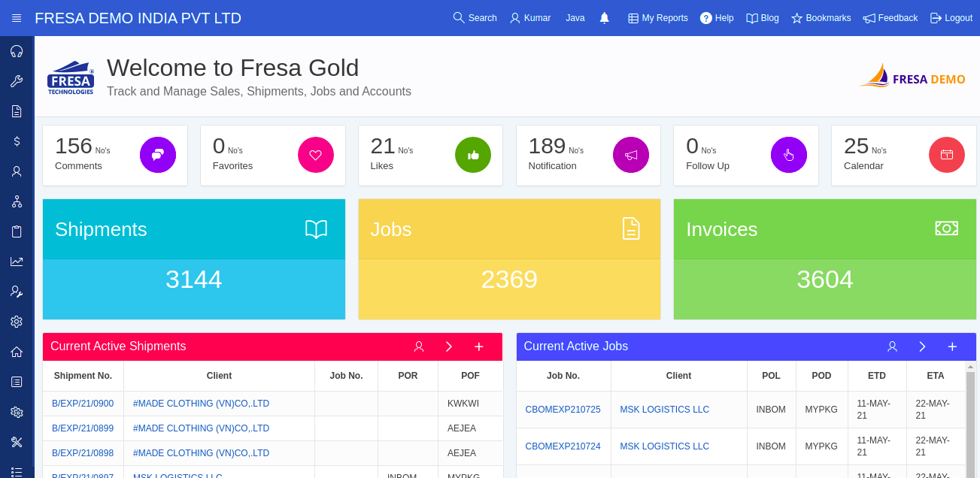The height and width of the screenshot is (478, 980).
Task: Open job CBOMEXP210725 link
Action: 563,409
